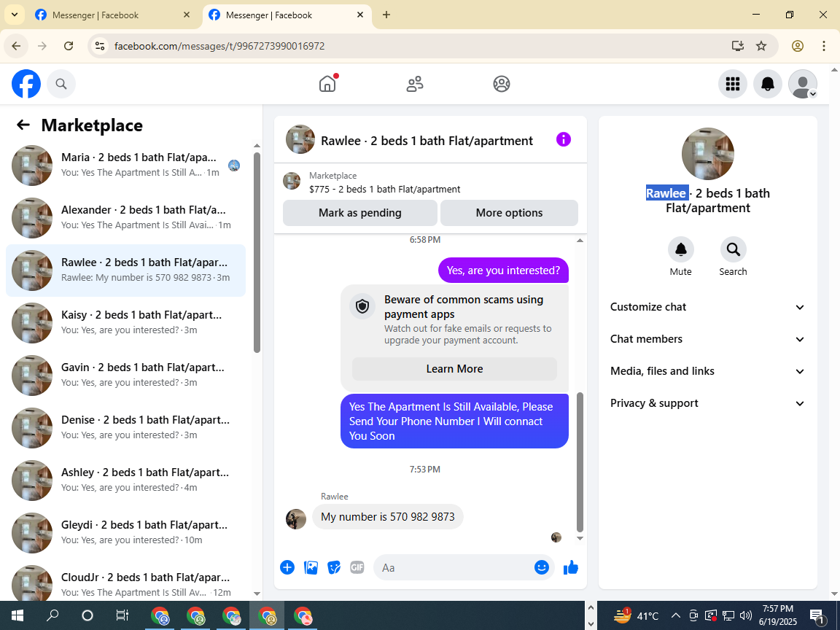
Task: Expand the Chat members section
Action: coord(708,339)
